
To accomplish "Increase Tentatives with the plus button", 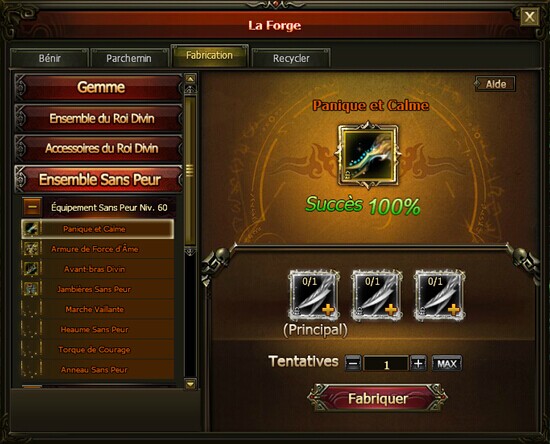I will click(x=418, y=363).
